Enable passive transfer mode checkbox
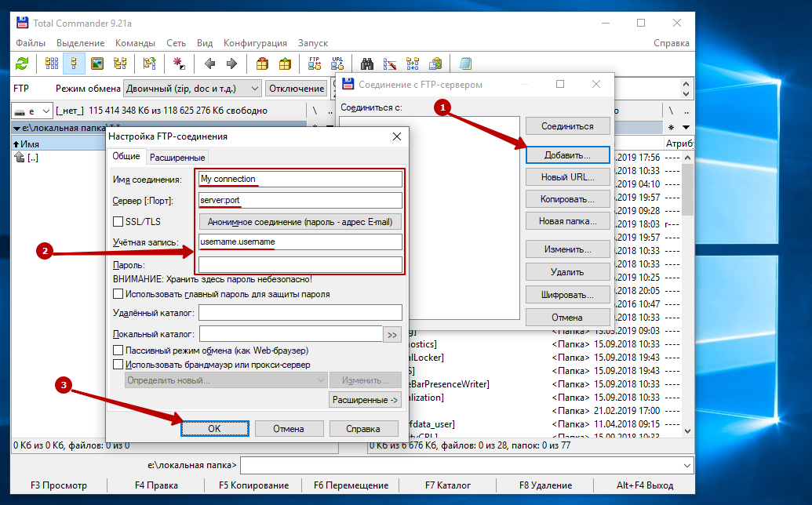This screenshot has width=812, height=505. tap(118, 351)
